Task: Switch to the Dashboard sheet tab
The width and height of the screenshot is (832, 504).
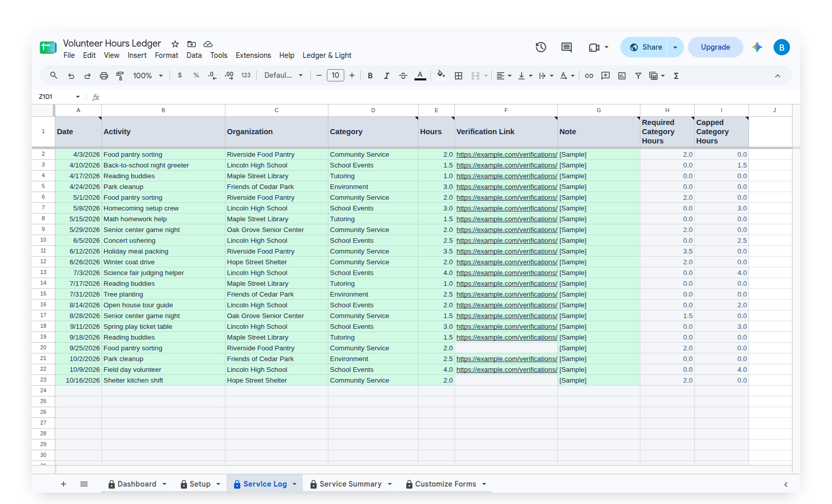Action: pyautogui.click(x=137, y=484)
